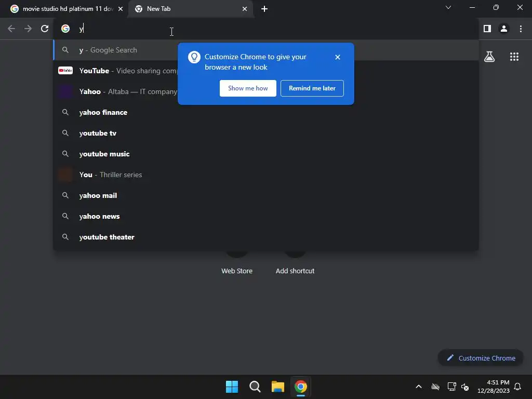Viewport: 532px width, 399px height.
Task: Select the youtube theater suggestion
Action: (x=265, y=237)
